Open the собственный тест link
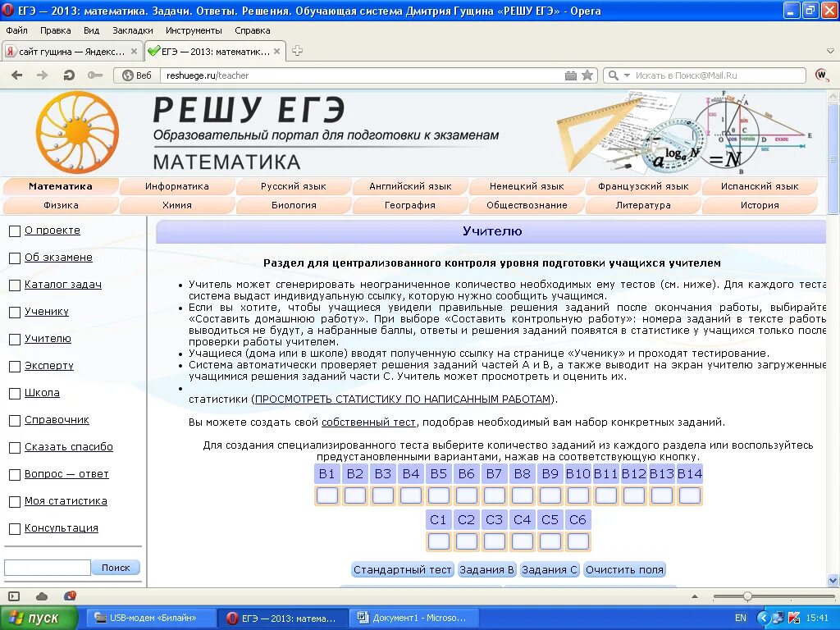The image size is (840, 630). click(x=368, y=422)
